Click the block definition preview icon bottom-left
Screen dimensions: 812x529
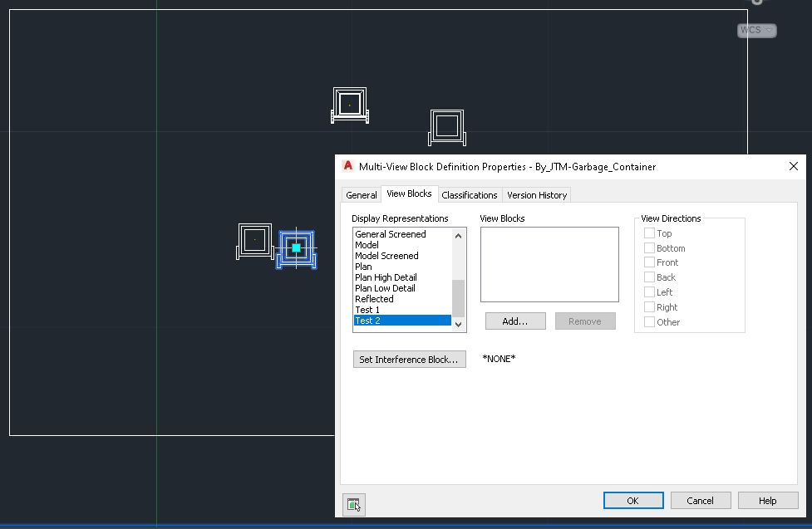pos(353,504)
